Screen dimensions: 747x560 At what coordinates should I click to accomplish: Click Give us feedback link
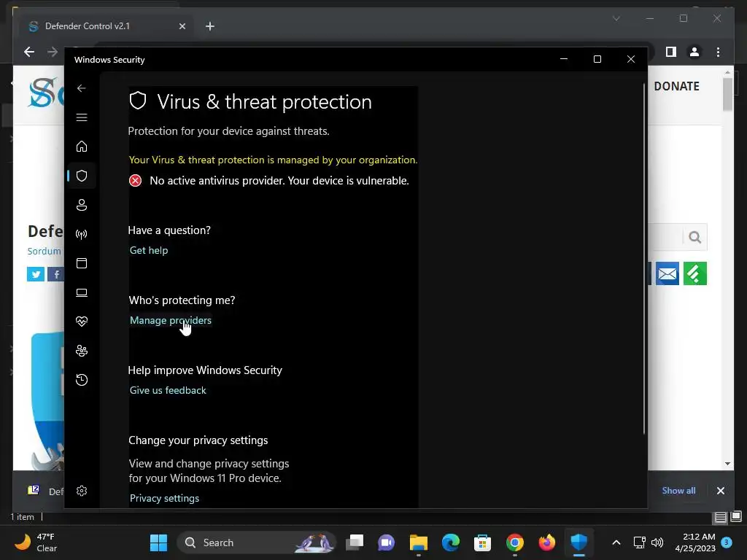(168, 391)
